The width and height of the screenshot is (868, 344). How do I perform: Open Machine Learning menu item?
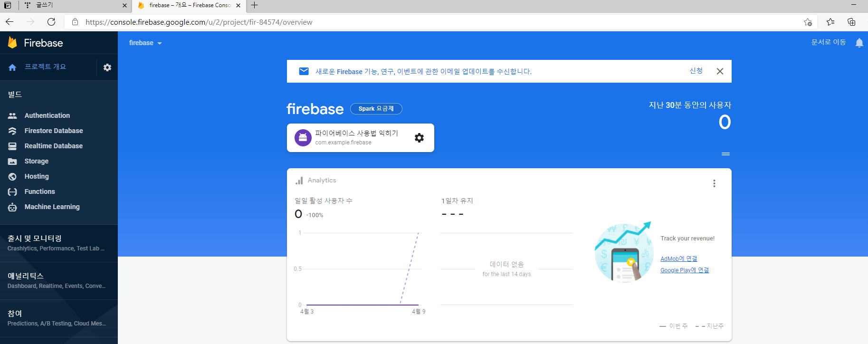tap(59, 207)
